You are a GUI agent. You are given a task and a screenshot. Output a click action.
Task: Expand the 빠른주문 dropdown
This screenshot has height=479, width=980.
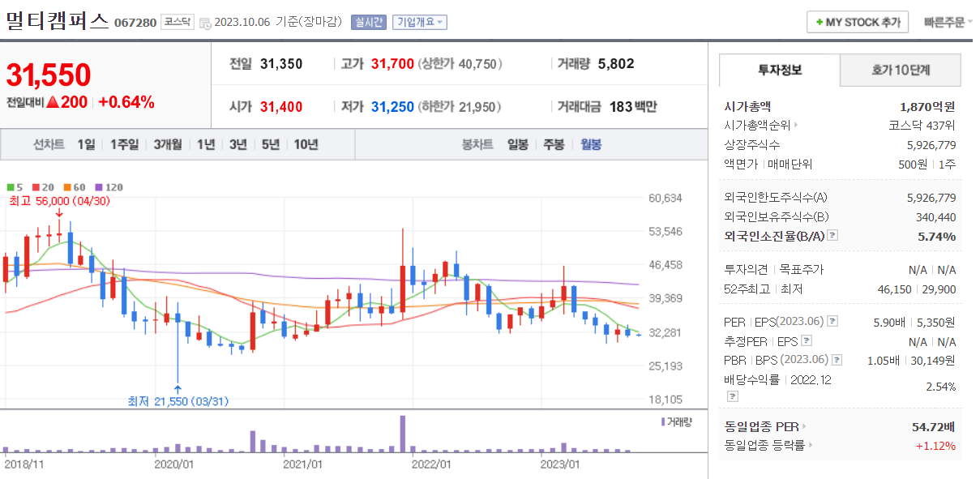[948, 23]
